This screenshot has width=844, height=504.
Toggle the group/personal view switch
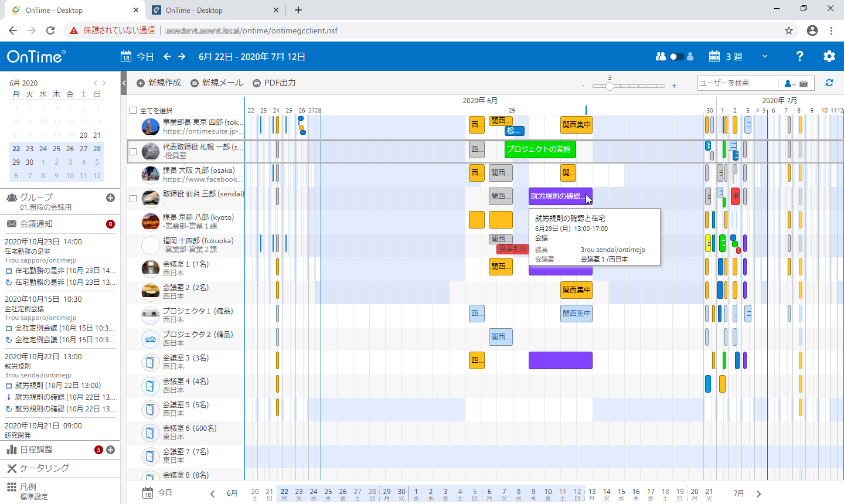pos(677,56)
